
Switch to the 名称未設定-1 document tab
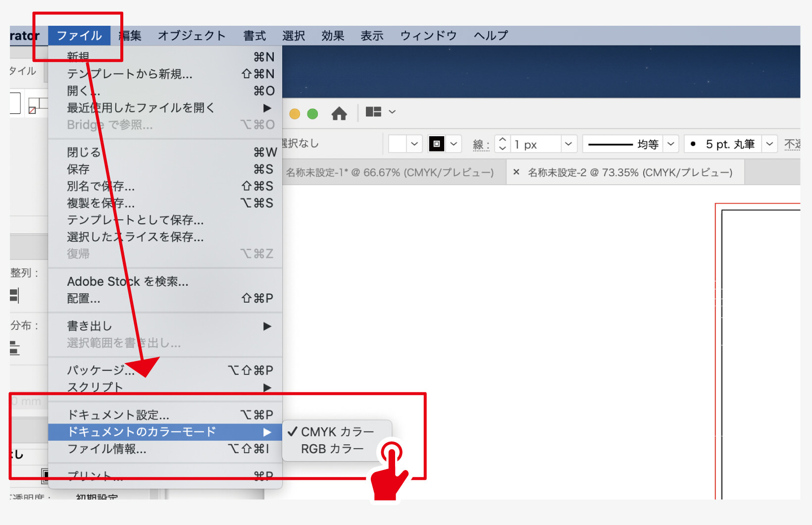[x=390, y=172]
